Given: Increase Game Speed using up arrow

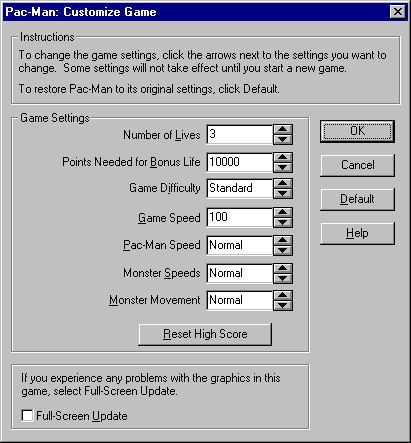Looking at the screenshot, I should 283,213.
